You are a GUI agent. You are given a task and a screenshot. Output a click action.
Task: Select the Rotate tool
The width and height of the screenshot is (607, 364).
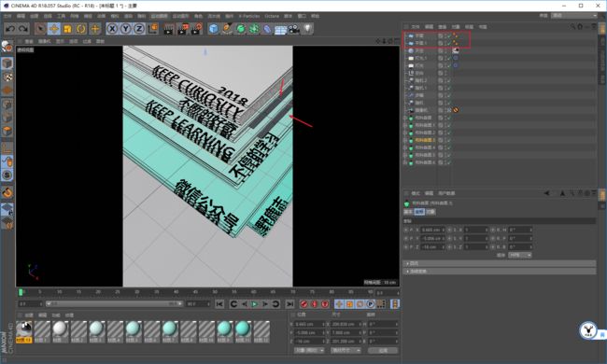pos(81,29)
